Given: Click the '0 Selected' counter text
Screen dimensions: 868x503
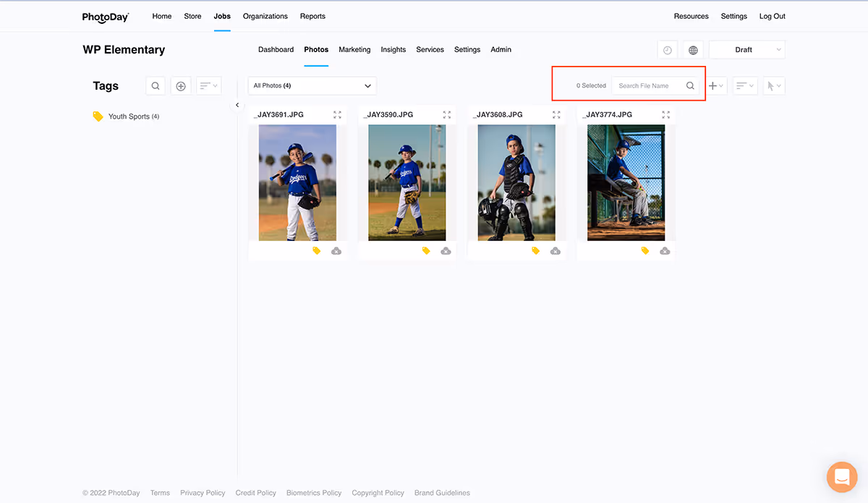Looking at the screenshot, I should [591, 85].
